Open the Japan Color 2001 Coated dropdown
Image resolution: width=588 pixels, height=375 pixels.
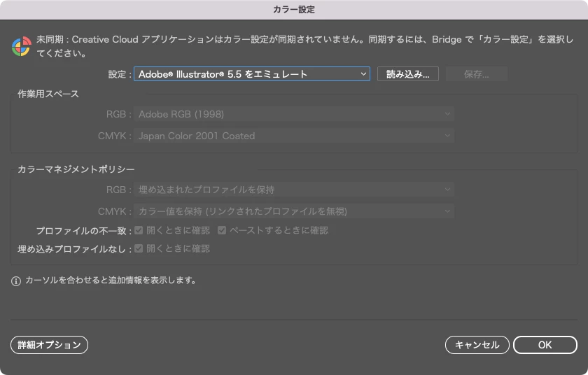pos(294,136)
